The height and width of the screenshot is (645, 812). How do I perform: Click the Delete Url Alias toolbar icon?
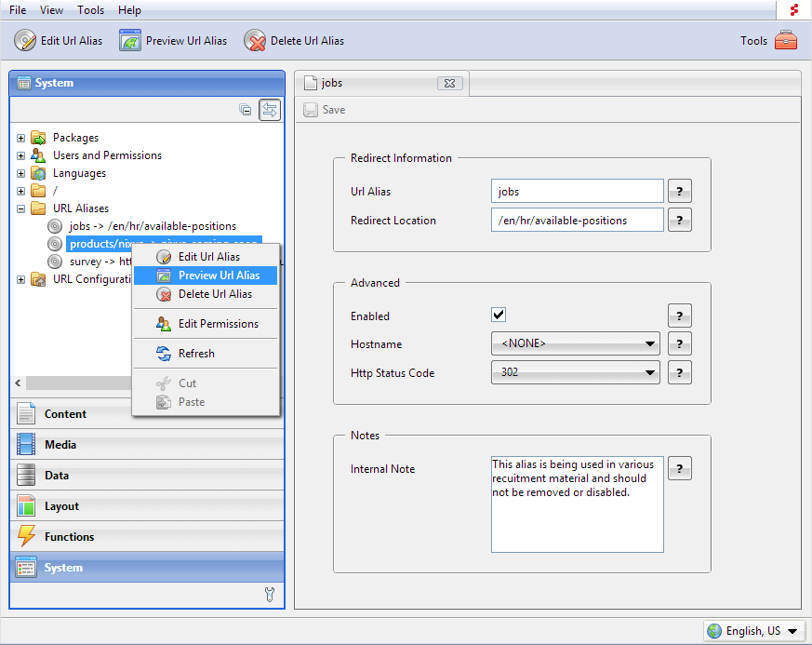[255, 41]
